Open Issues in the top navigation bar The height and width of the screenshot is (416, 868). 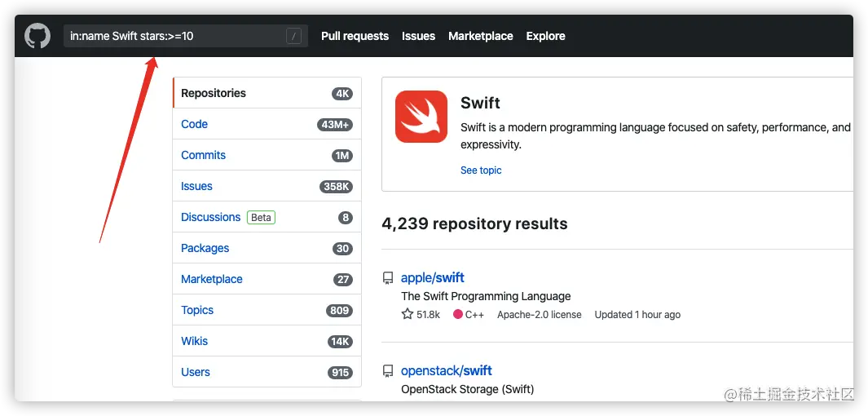pos(418,36)
